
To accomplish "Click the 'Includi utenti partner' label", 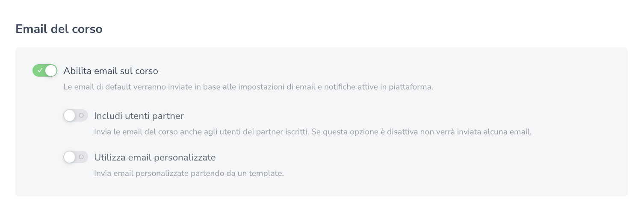I will (139, 116).
